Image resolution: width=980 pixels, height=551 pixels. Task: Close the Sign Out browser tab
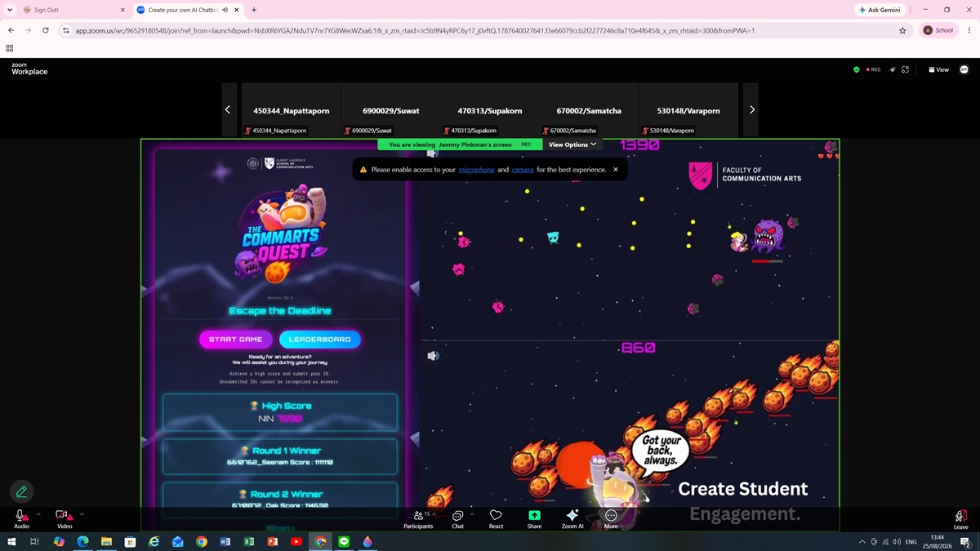[x=122, y=10]
